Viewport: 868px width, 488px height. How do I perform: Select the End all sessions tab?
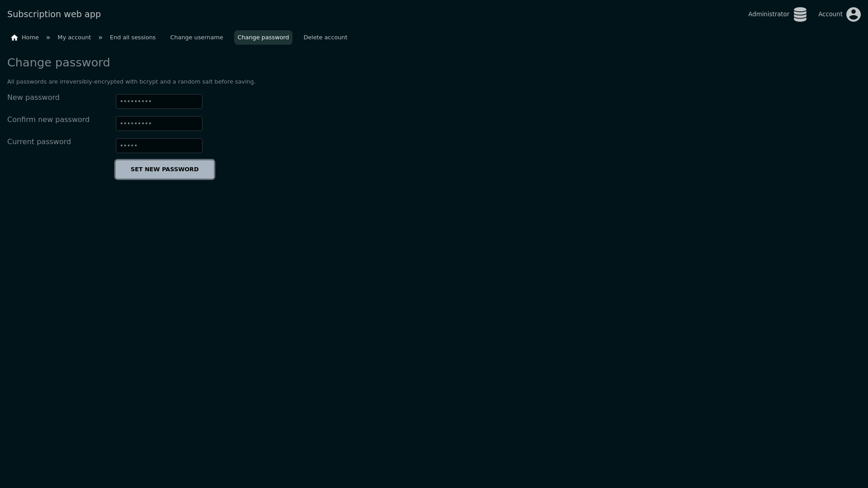tap(132, 38)
